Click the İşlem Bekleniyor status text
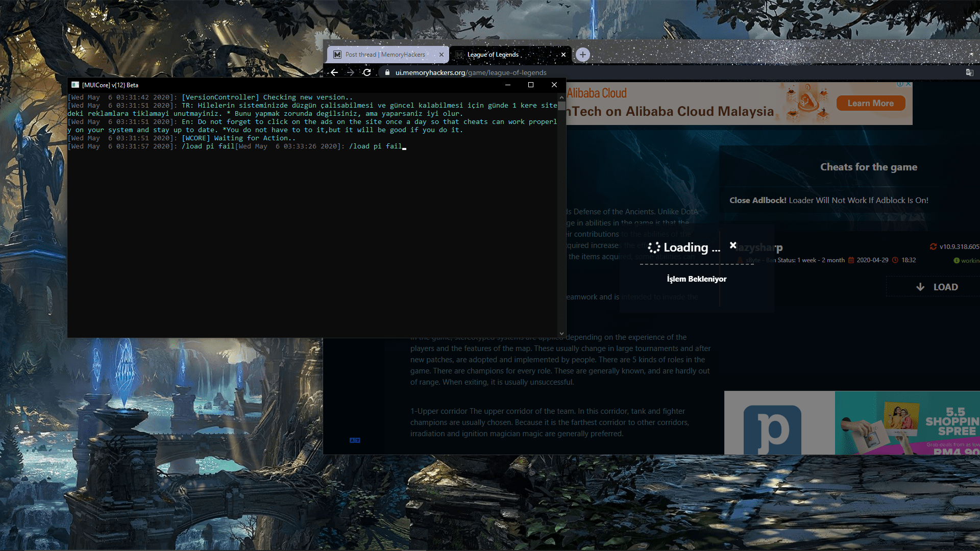The height and width of the screenshot is (551, 980). pos(697,279)
